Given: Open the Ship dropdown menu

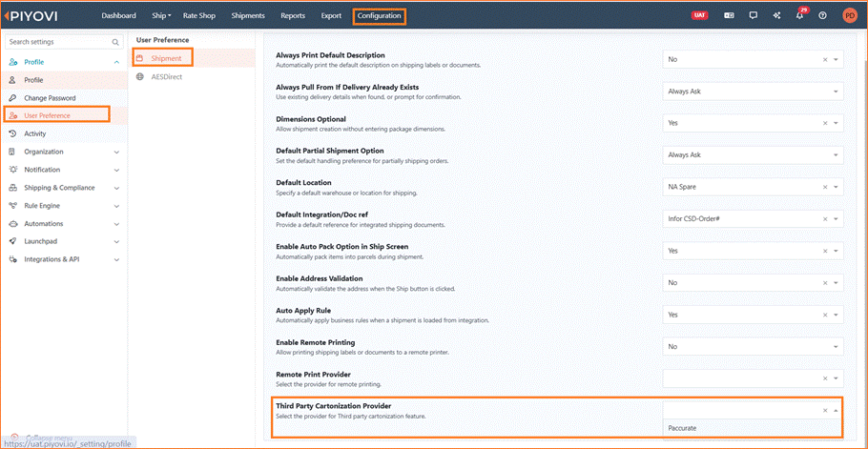Looking at the screenshot, I should [x=161, y=16].
